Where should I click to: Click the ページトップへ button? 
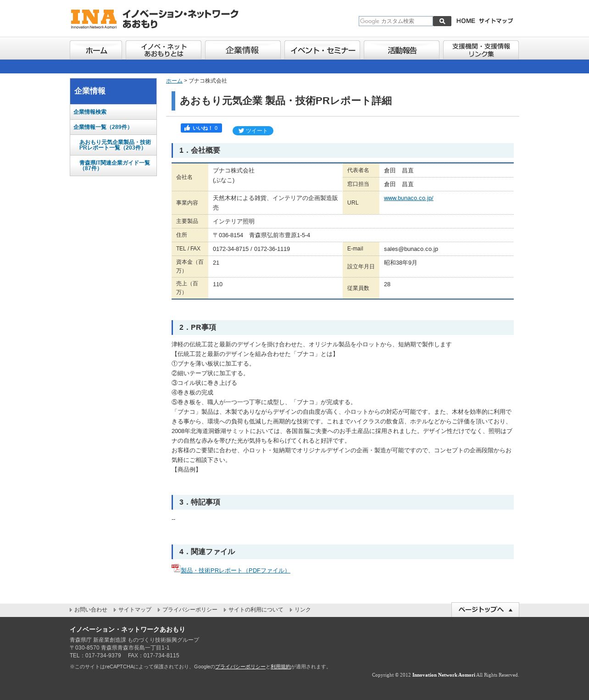click(485, 610)
